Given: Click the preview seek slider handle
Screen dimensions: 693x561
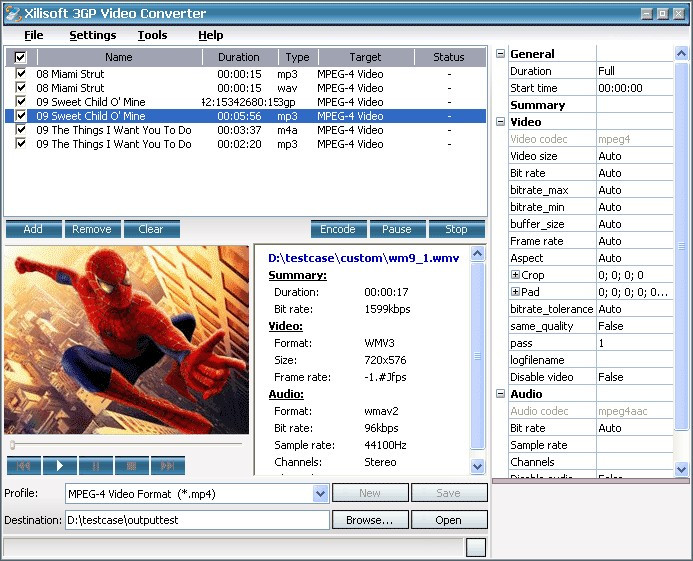Looking at the screenshot, I should [x=12, y=445].
